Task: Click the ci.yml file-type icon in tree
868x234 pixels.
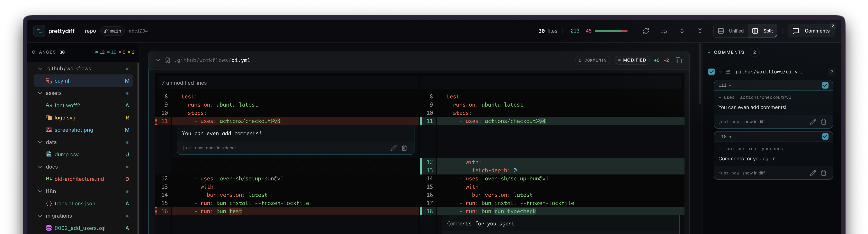Action: tap(49, 81)
